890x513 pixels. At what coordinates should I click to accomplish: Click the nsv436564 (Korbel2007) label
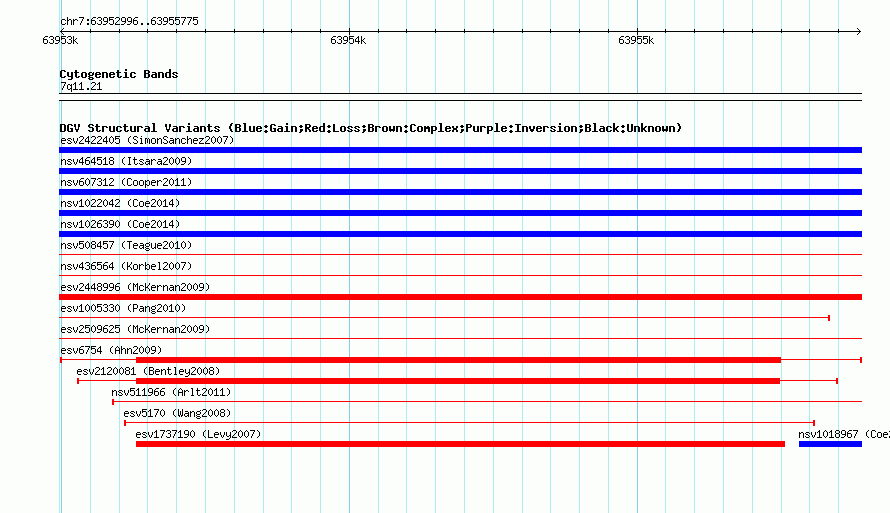(126, 266)
